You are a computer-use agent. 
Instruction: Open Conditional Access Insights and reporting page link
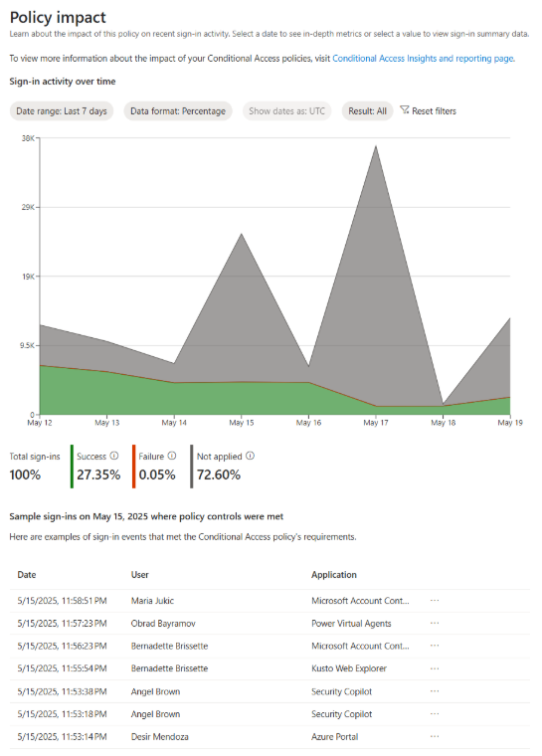click(x=424, y=59)
